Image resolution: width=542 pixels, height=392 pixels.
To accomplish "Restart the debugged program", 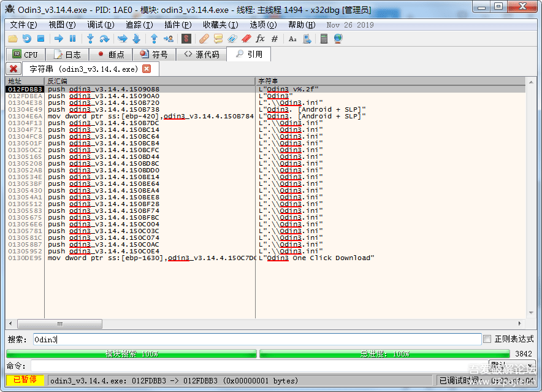I will coord(26,39).
